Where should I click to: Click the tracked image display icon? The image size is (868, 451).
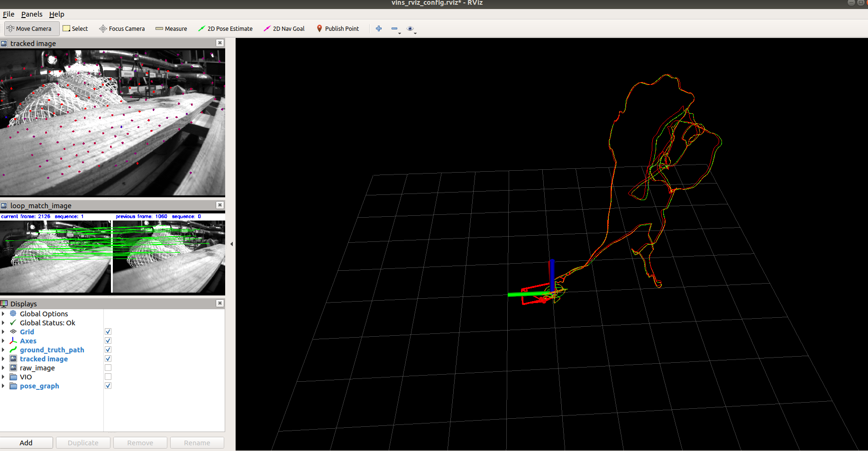click(x=13, y=359)
